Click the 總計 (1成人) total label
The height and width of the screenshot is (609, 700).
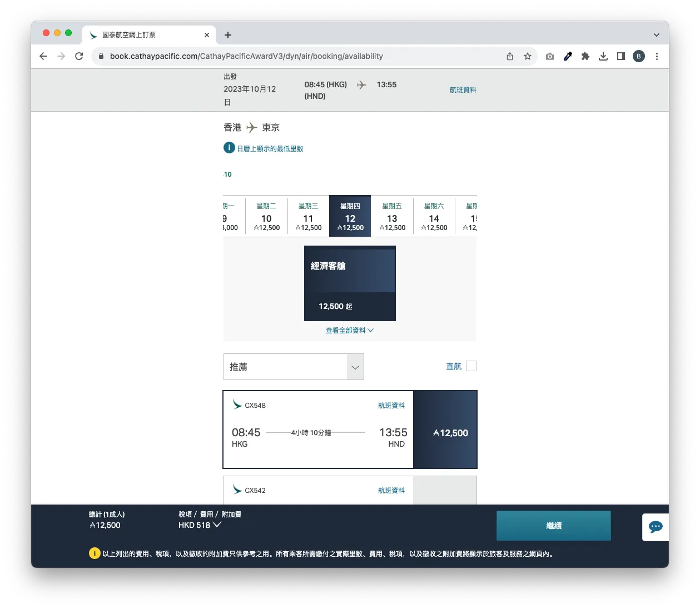tap(107, 515)
